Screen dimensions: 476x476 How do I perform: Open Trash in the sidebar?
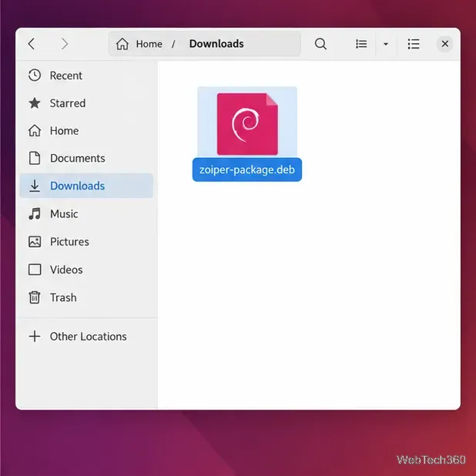(x=86, y=297)
